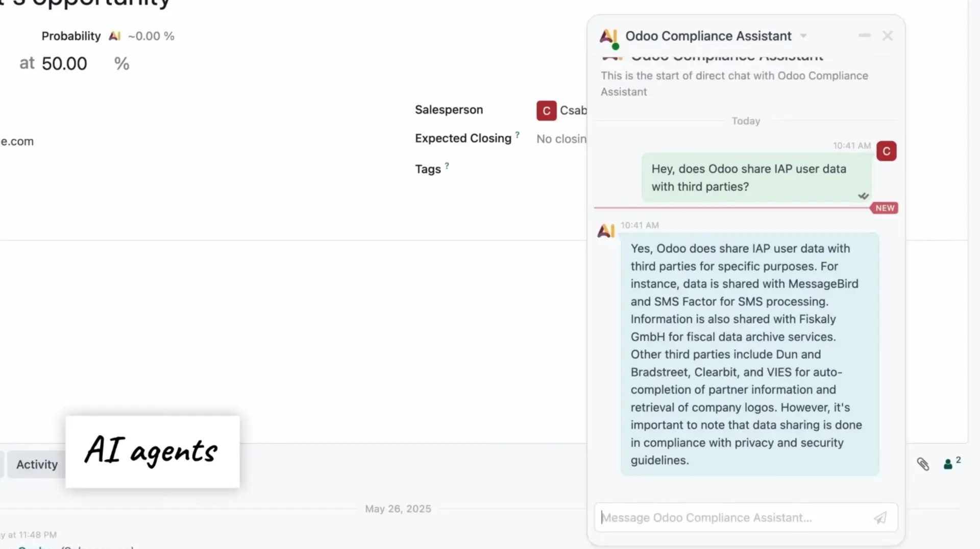This screenshot has width=980, height=549.
Task: Click the No closing Expected Closing field
Action: point(561,138)
